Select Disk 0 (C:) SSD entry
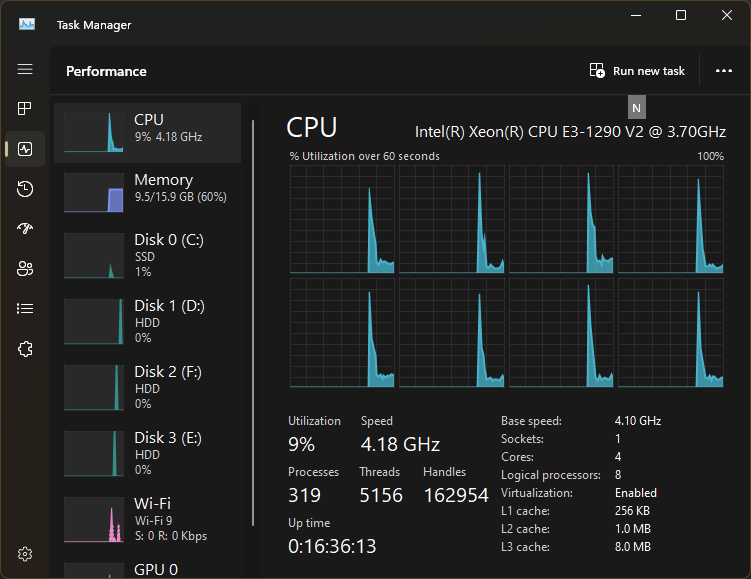The height and width of the screenshot is (579, 751). (148, 255)
